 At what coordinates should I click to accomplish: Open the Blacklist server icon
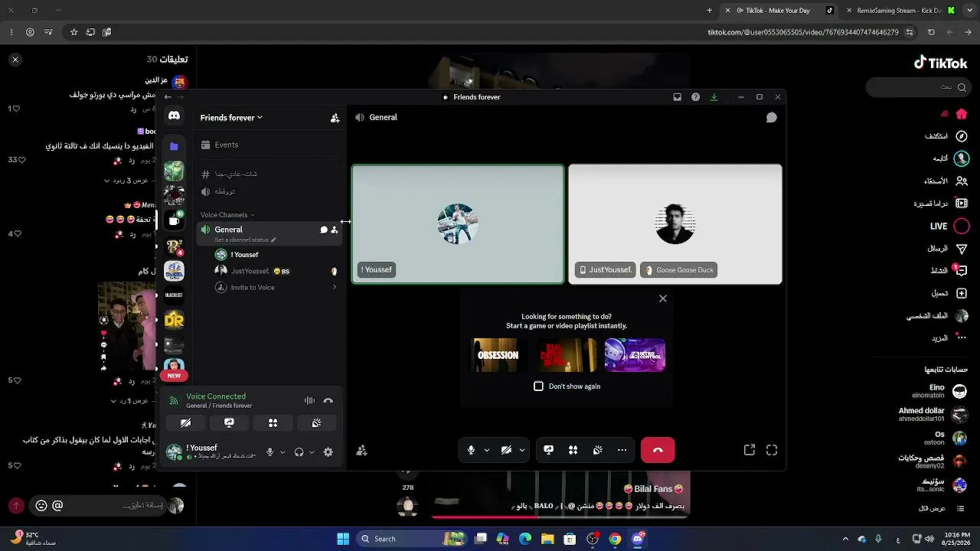tap(174, 295)
